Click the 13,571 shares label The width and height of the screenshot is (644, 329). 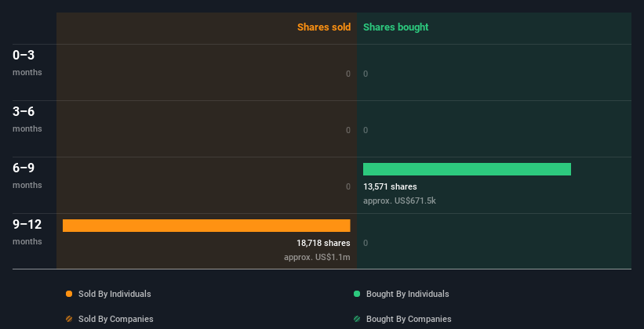click(x=390, y=186)
